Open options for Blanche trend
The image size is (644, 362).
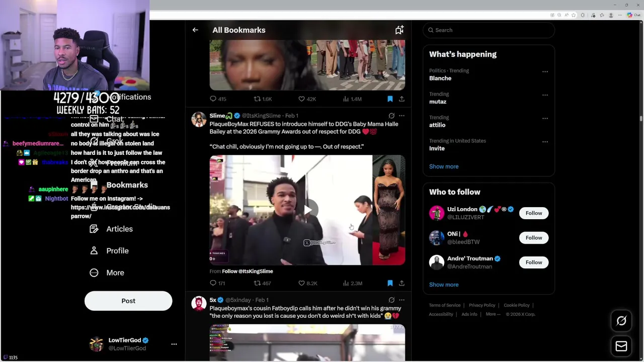[545, 71]
